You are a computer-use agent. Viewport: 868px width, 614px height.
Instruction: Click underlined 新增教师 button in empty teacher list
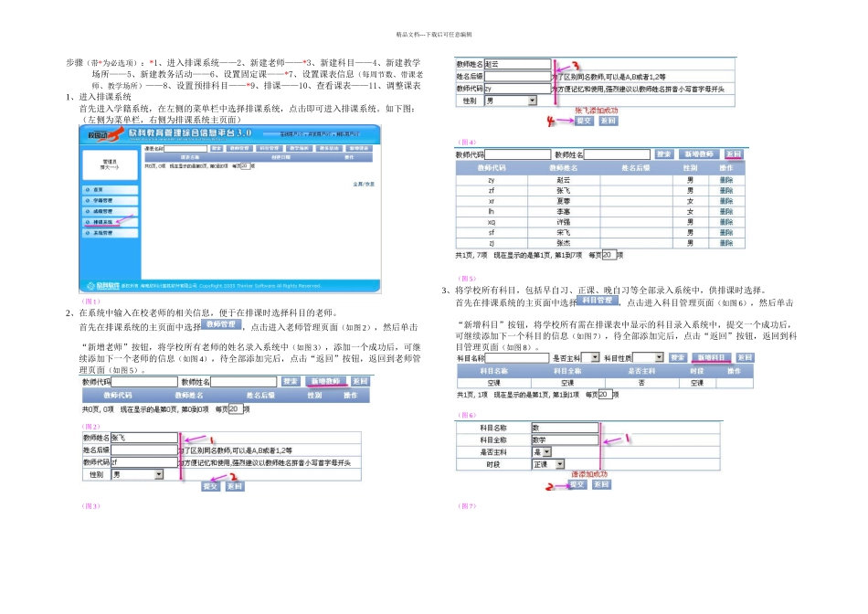coord(325,382)
